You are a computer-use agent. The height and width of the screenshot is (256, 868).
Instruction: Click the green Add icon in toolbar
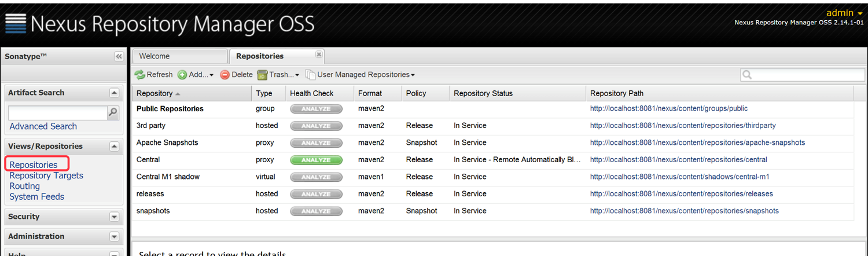pyautogui.click(x=182, y=75)
